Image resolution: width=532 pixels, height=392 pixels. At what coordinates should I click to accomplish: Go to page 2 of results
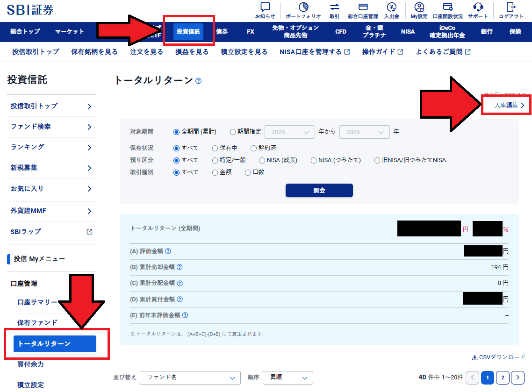(x=503, y=378)
